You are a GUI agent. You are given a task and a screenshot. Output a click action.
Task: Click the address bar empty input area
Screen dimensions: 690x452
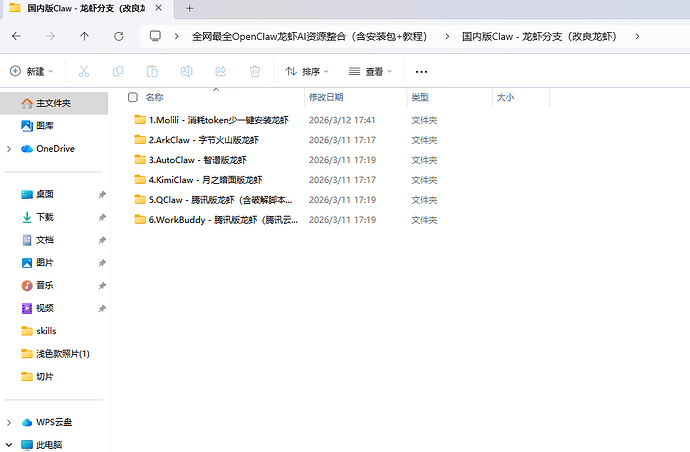click(x=664, y=37)
